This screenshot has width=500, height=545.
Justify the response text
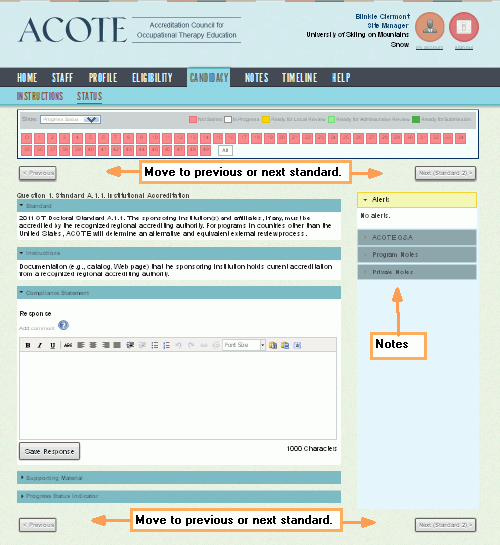117,345
